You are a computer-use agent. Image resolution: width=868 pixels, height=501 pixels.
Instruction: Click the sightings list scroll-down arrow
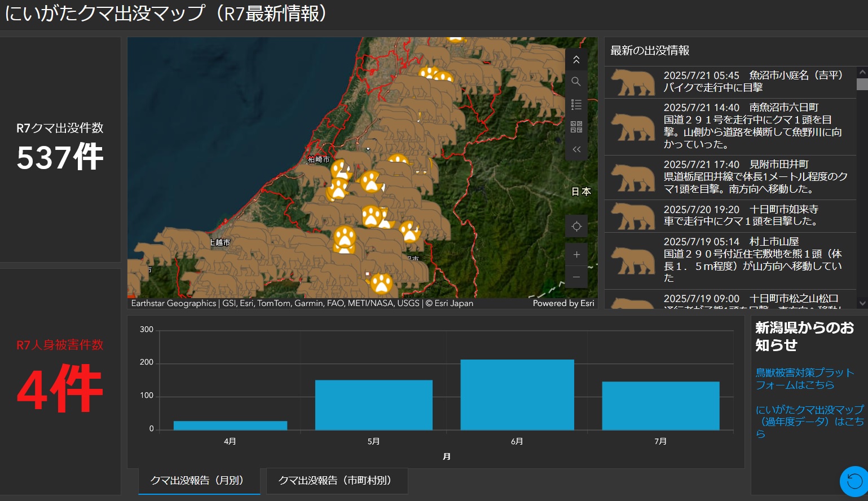pos(862,303)
